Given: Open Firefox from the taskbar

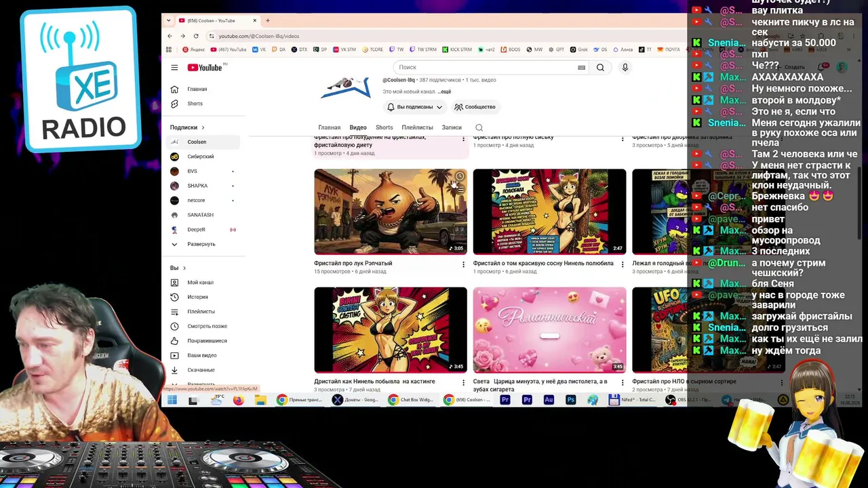Looking at the screenshot, I should point(238,401).
